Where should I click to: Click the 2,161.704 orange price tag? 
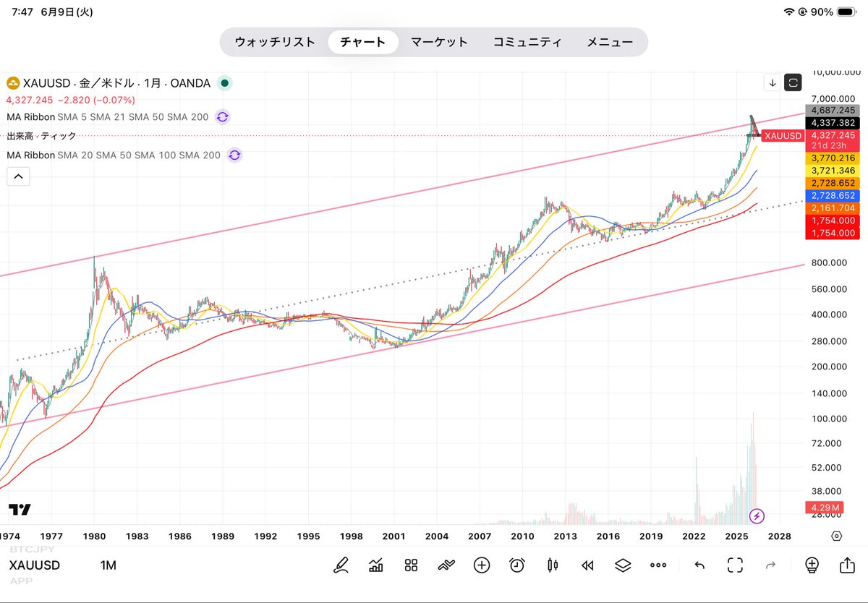(834, 208)
